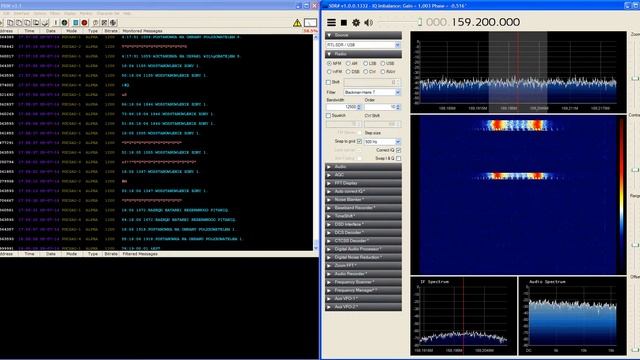Click inside the SDR# waterfall display
The width and height of the screenshot is (640, 360).
(518, 195)
